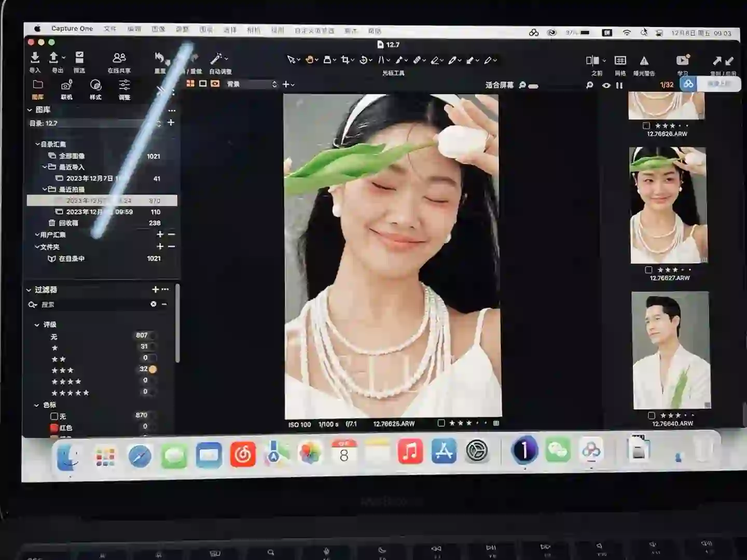The width and height of the screenshot is (747, 560).
Task: Collapse the 最近导入 recent imports folder
Action: tap(45, 167)
